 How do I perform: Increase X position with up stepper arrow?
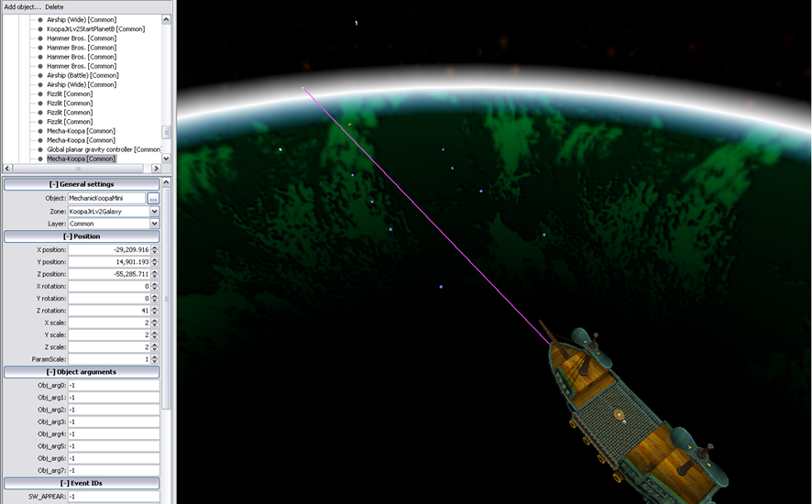coord(155,247)
